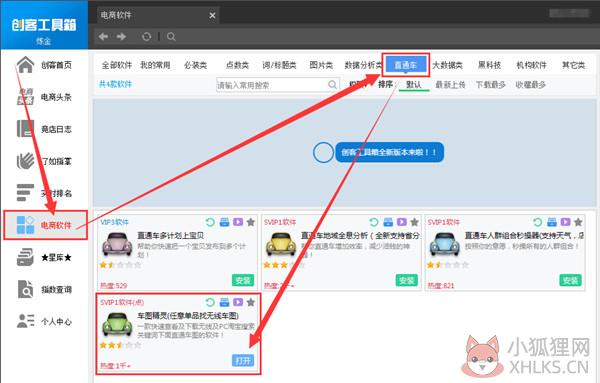The width and height of the screenshot is (600, 383).
Task: Click the 直通车多计划上宝贝 software title
Action: (171, 235)
